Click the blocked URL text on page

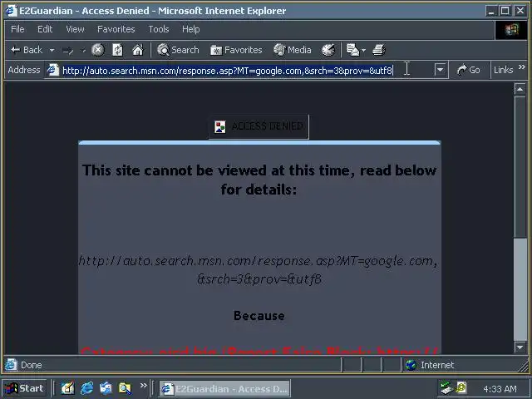(259, 269)
